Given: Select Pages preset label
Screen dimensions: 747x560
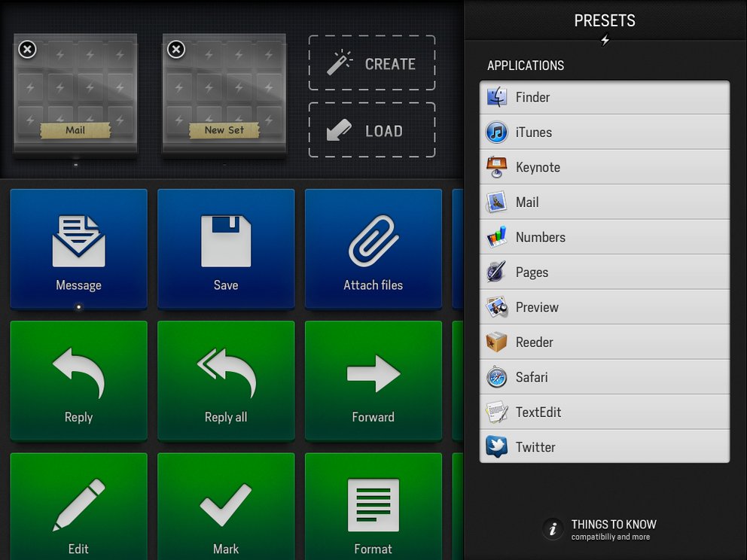Looking at the screenshot, I should (x=532, y=272).
